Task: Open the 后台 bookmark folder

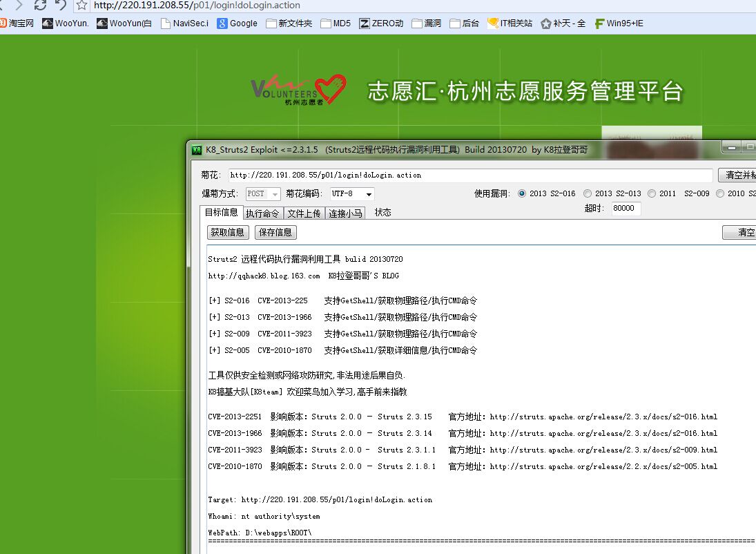Action: click(x=465, y=23)
